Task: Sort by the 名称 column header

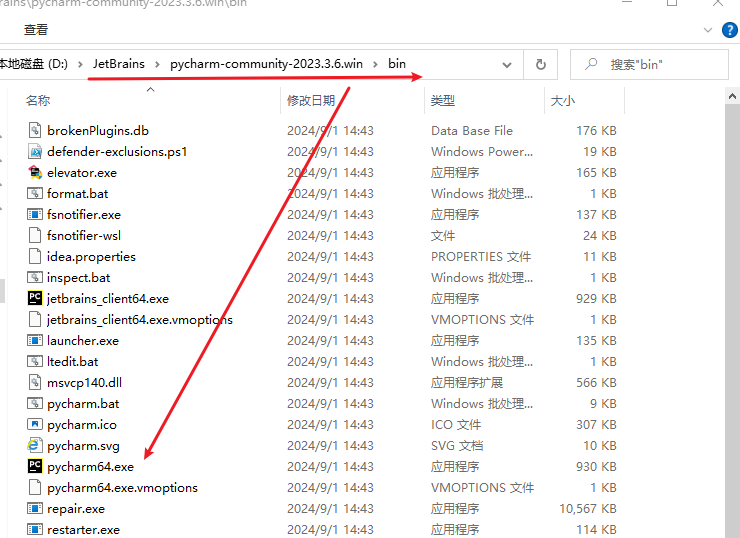Action: pos(38,101)
